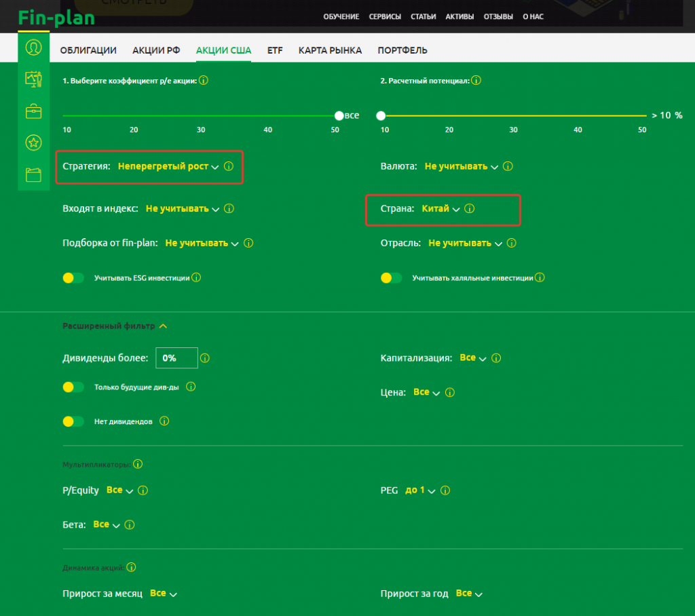This screenshot has height=616, width=695.
Task: Open the briefcase portfolio sidebar icon
Action: coord(33,111)
